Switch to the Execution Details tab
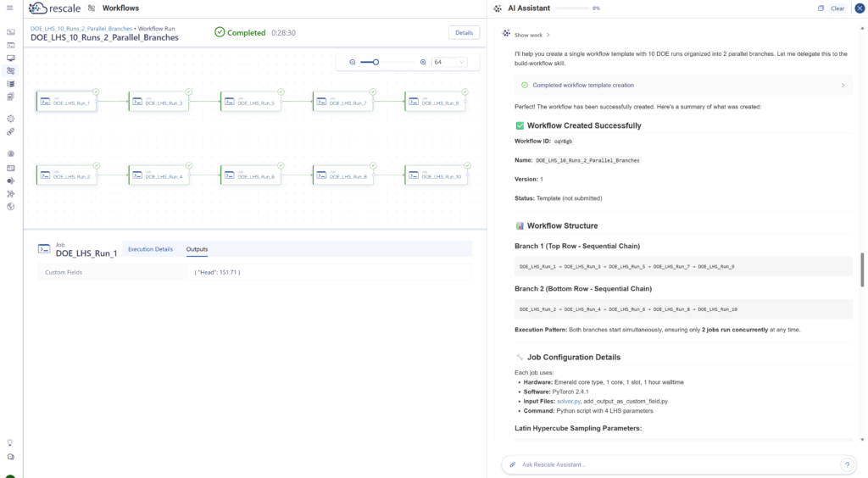The image size is (868, 478). tap(151, 249)
